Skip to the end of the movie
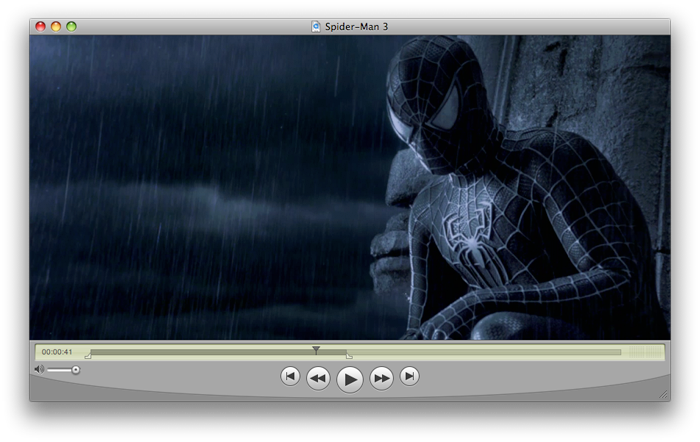The height and width of the screenshot is (442, 700). 409,376
